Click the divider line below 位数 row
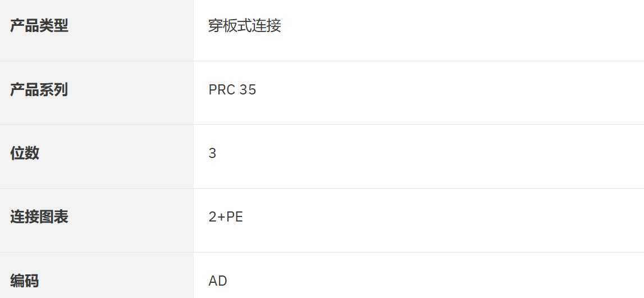Image resolution: width=644 pixels, height=298 pixels. [x=418, y=188]
